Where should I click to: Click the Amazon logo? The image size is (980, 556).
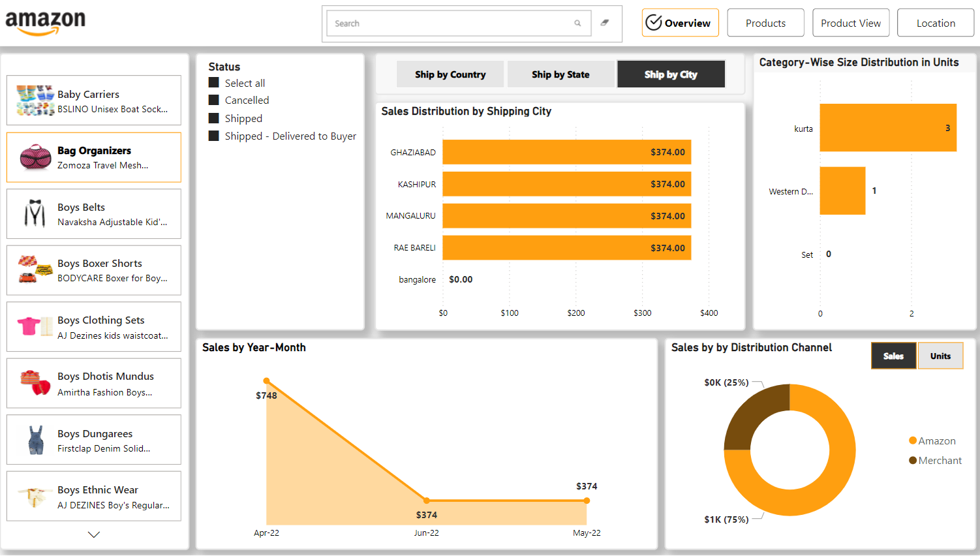[46, 23]
